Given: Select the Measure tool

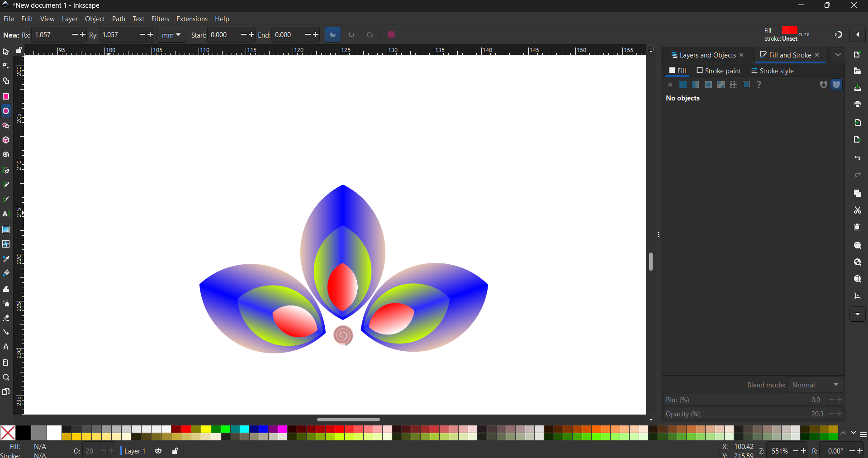Looking at the screenshot, I should (6, 363).
